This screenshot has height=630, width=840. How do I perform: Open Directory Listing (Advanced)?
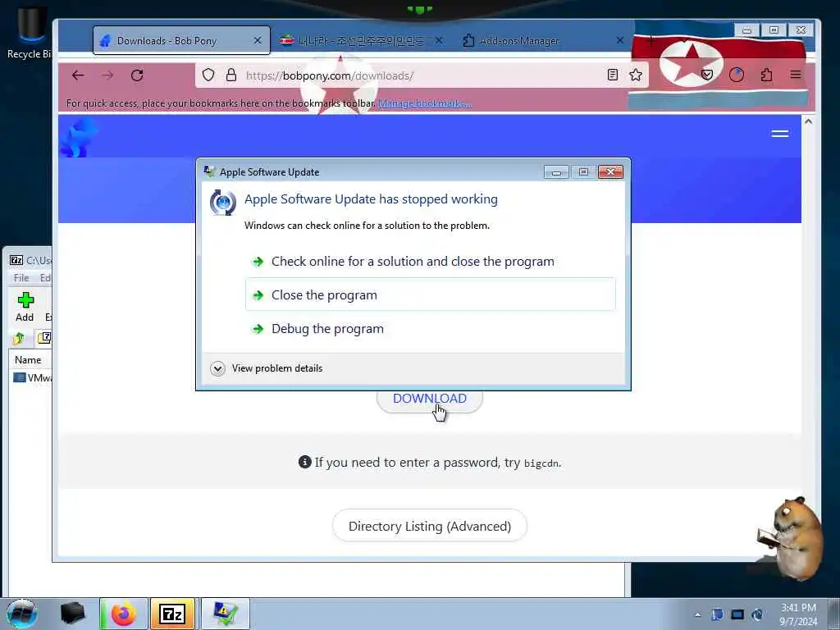(x=430, y=526)
